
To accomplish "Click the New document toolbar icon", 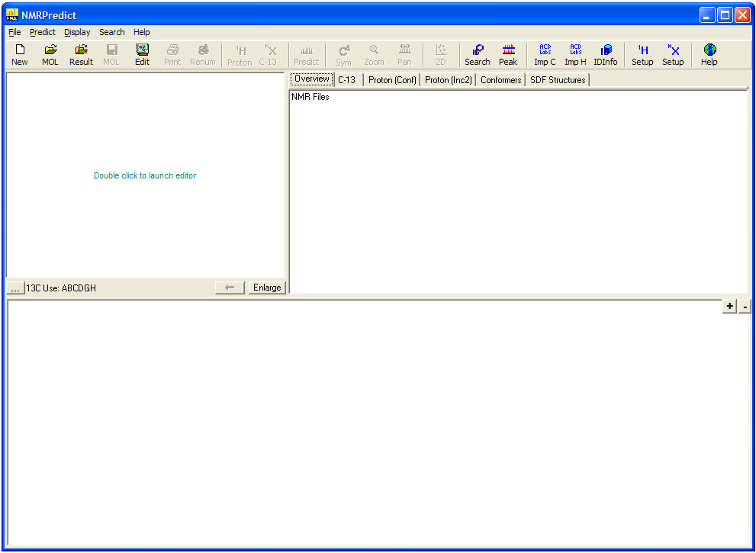I will point(20,55).
